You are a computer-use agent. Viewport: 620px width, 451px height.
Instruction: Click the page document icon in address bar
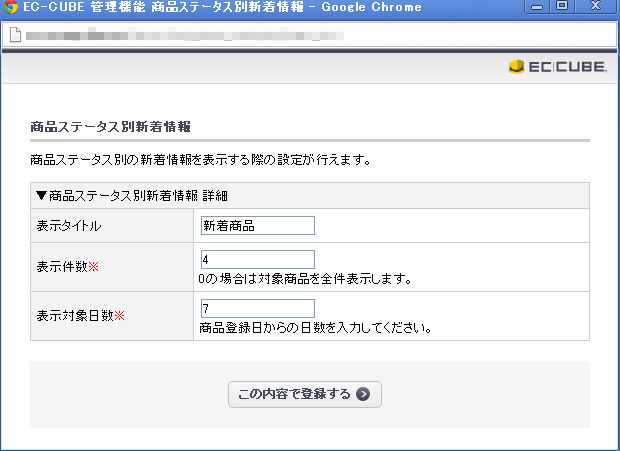point(15,35)
